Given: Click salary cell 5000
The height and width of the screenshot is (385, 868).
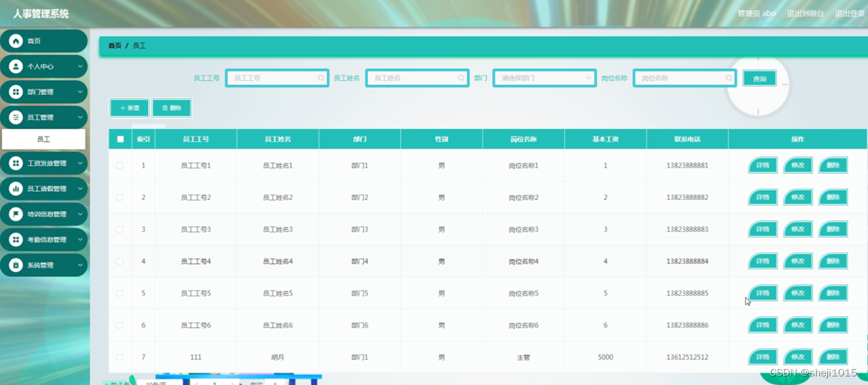Looking at the screenshot, I should (606, 357).
